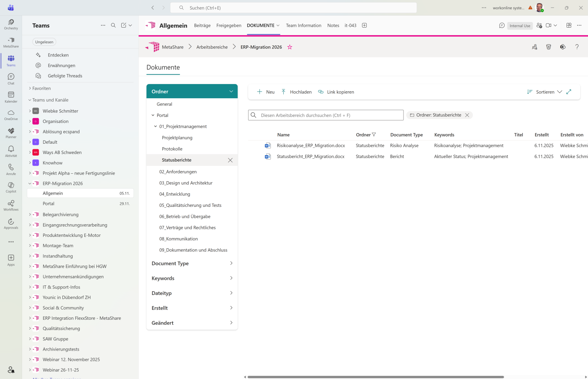The width and height of the screenshot is (588, 379).
Task: Open the Planner app icon
Action: tap(11, 133)
